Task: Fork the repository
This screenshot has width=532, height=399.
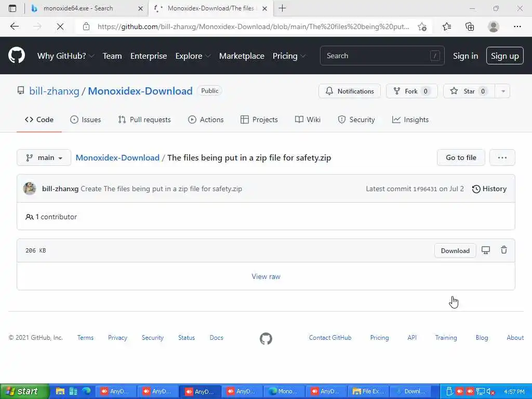Action: [411, 91]
